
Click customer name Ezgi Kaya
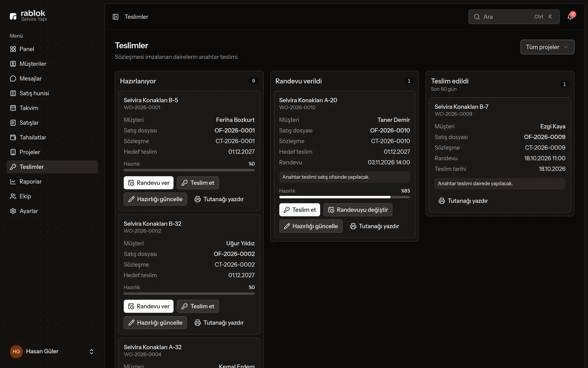pyautogui.click(x=553, y=127)
